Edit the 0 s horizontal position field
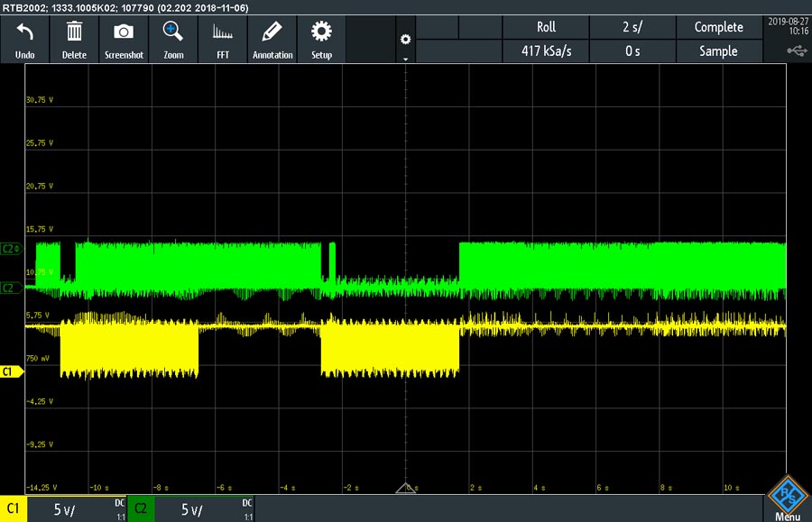 [x=632, y=50]
